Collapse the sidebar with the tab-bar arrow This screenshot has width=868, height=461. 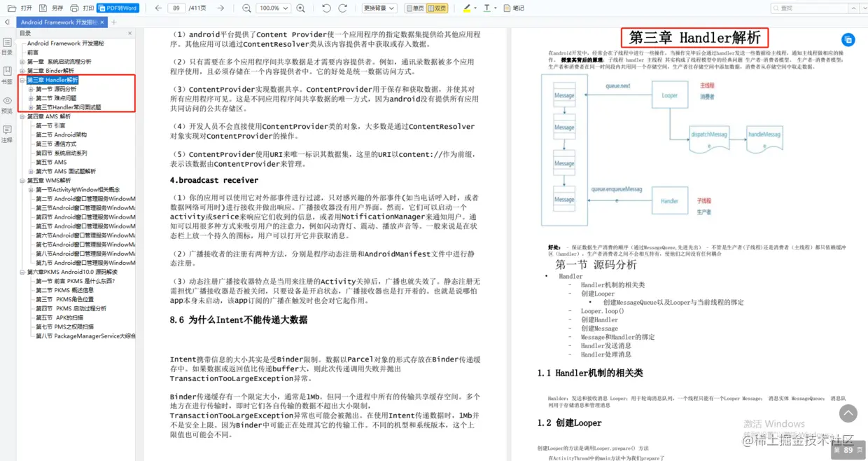pos(7,22)
